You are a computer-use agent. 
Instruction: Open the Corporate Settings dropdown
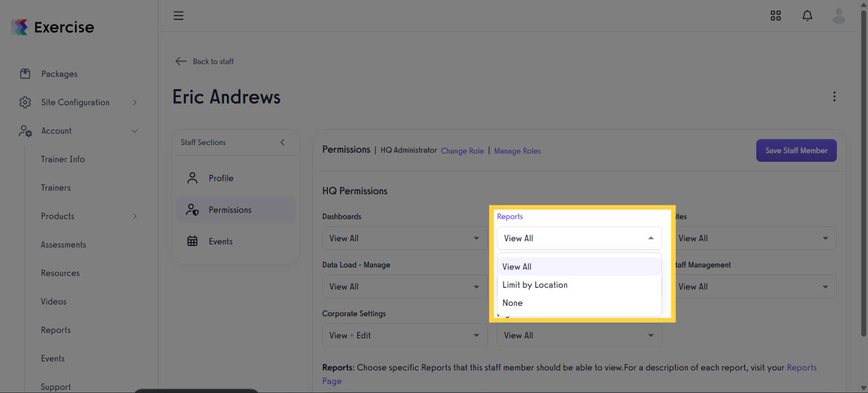pos(404,336)
